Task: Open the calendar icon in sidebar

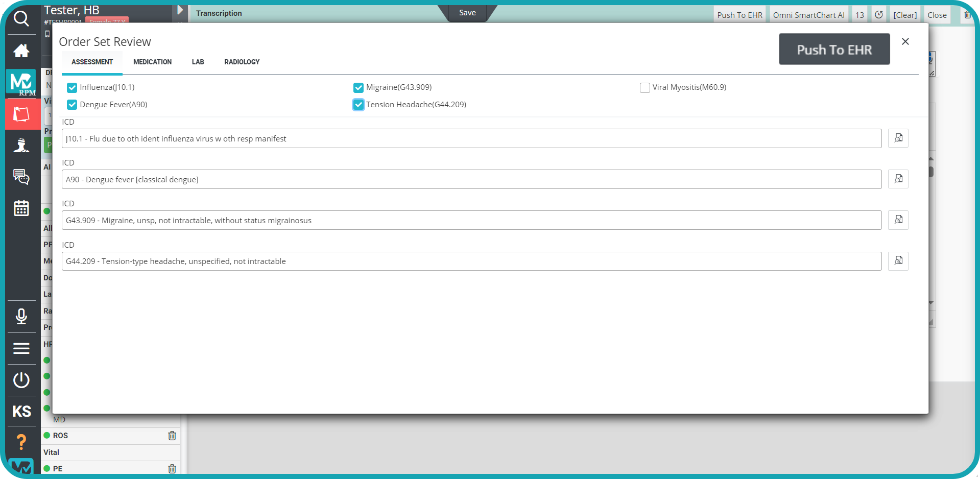Action: tap(21, 208)
